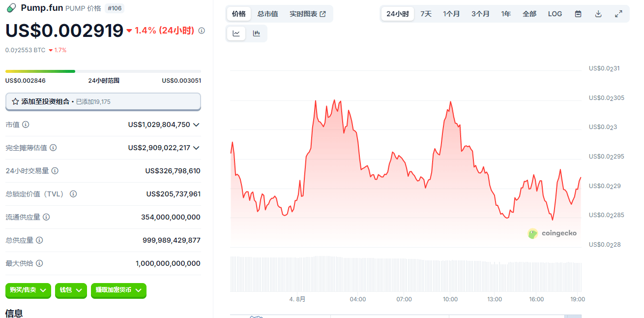Show info tooltip for 完全摊薄估值
This screenshot has width=644, height=318.
[x=53, y=148]
